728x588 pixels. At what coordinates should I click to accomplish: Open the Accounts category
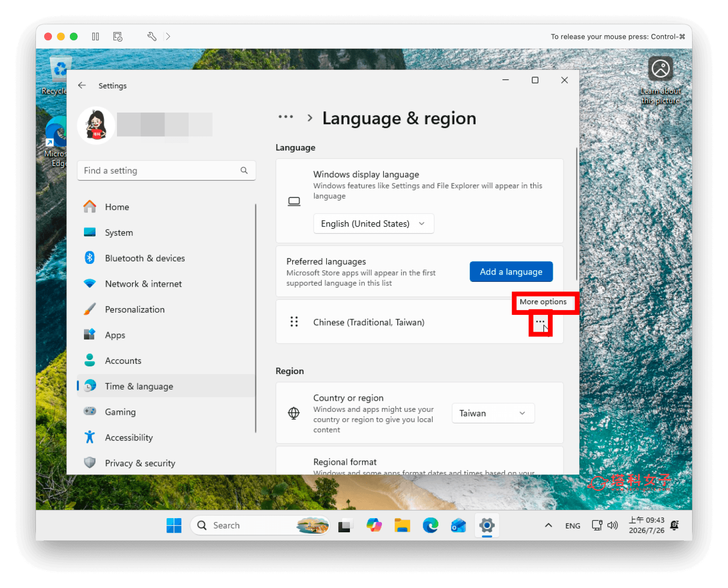tap(166, 361)
